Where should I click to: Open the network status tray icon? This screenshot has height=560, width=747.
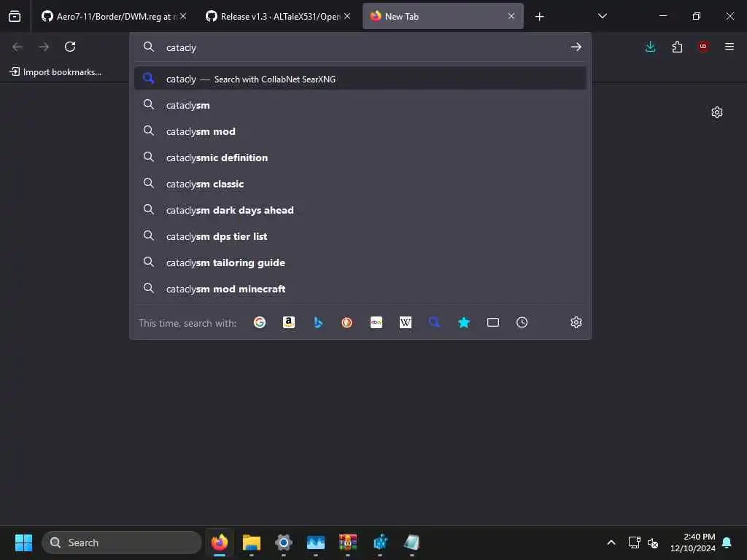tap(634, 542)
